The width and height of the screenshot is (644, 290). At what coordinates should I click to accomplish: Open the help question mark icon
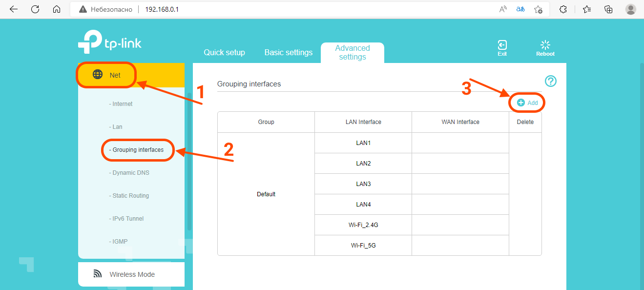[551, 82]
